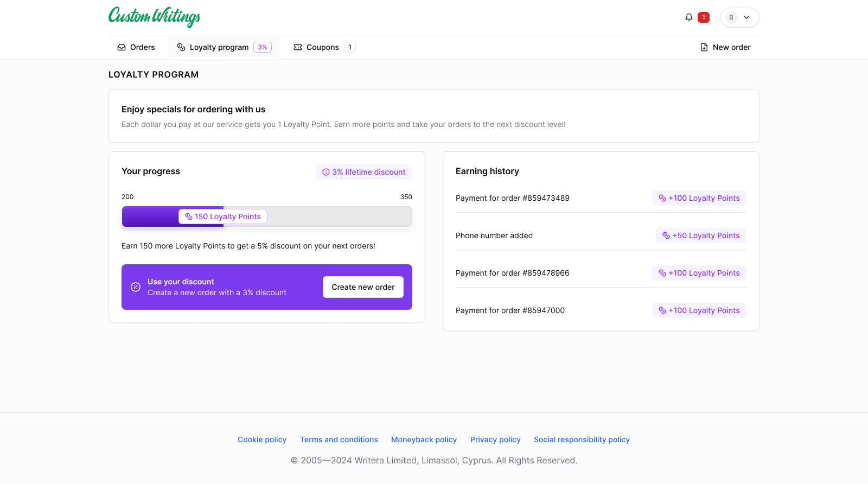Click the New order document icon
868x484 pixels.
coord(704,47)
